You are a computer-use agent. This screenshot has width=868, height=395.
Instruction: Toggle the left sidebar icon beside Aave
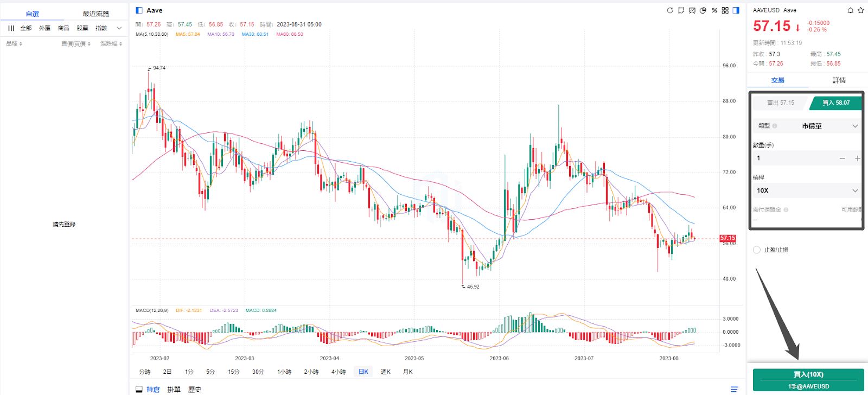(139, 10)
